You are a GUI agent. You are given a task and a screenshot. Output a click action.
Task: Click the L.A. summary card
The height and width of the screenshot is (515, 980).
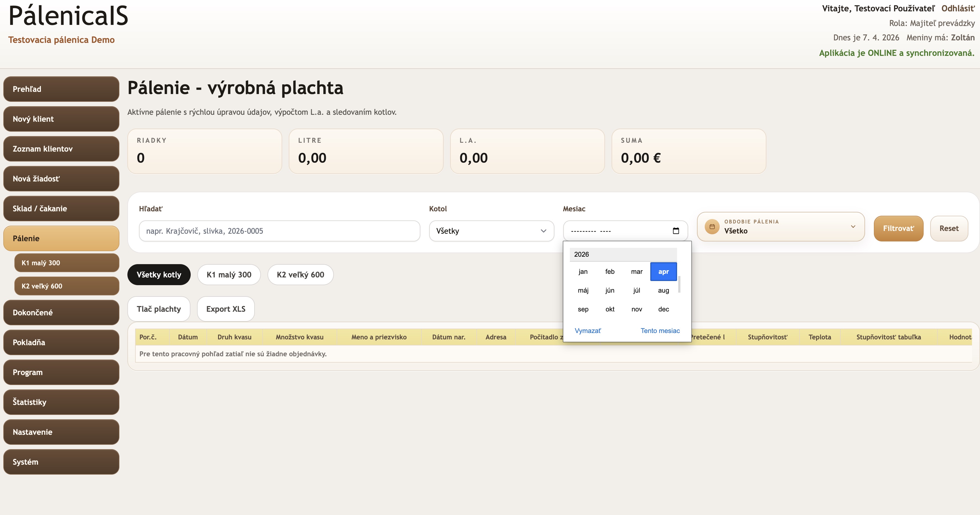[527, 151]
